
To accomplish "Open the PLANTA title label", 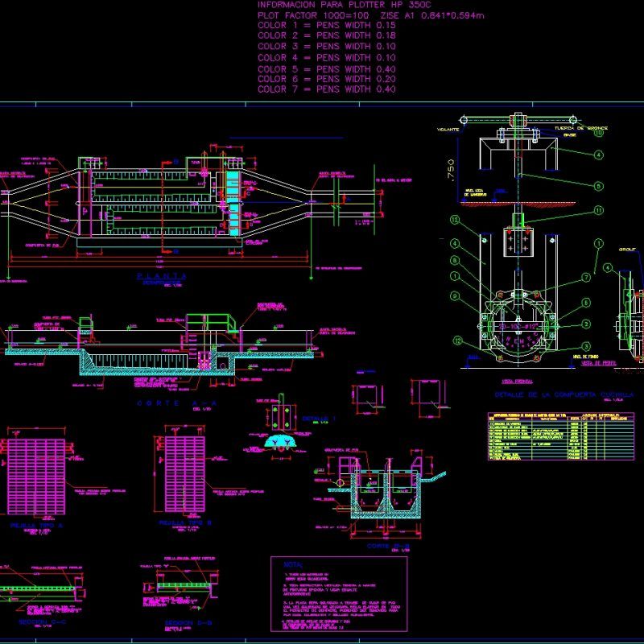I will (159, 274).
